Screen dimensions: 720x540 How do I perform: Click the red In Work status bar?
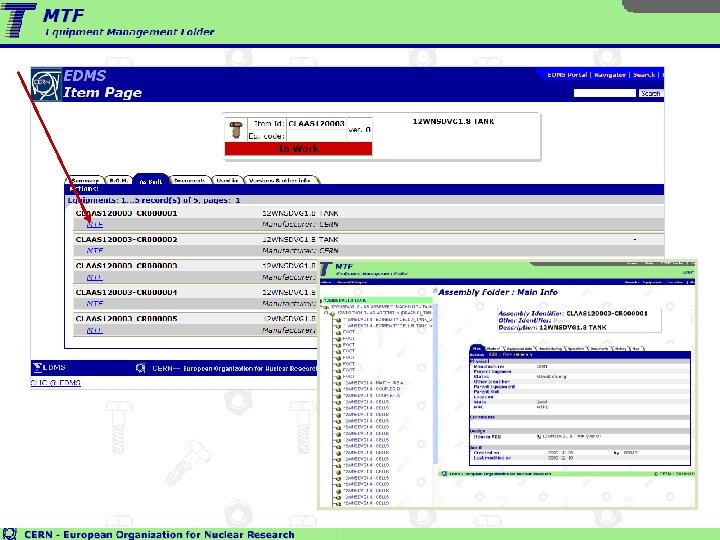tap(298, 148)
